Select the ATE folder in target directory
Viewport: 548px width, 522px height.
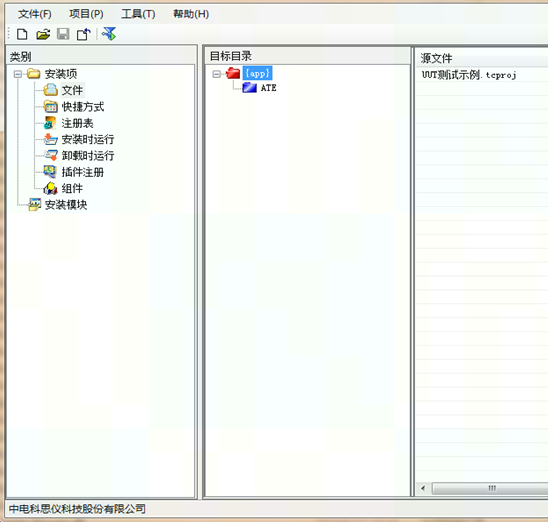268,88
